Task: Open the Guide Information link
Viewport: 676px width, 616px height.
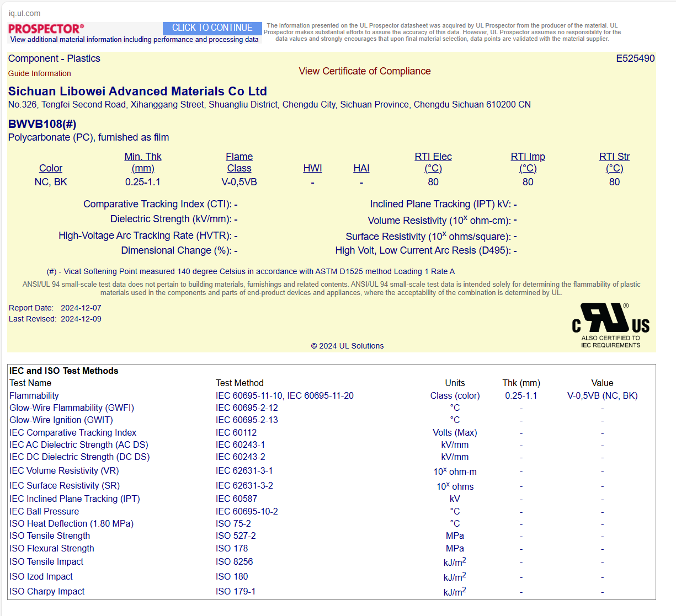Action: pos(39,73)
